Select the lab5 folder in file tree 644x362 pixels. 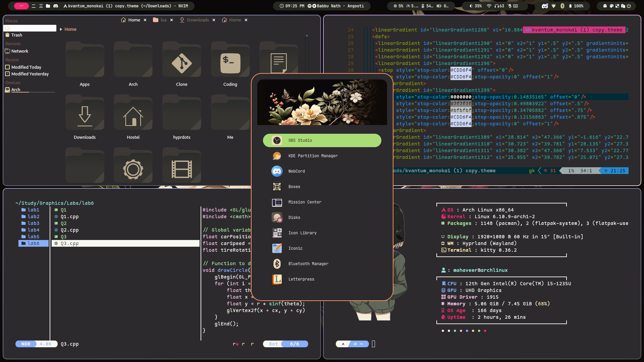click(x=33, y=237)
